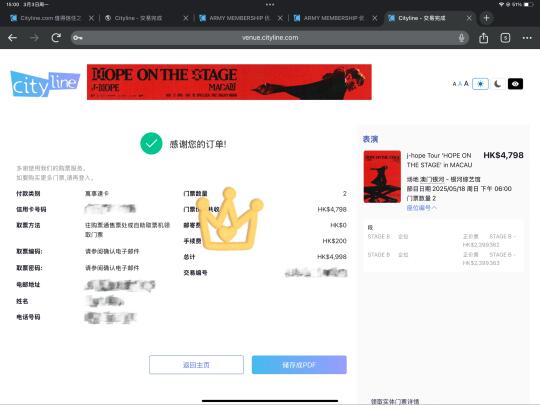
Task: Collapse the seat number expander link
Action: pos(422,208)
